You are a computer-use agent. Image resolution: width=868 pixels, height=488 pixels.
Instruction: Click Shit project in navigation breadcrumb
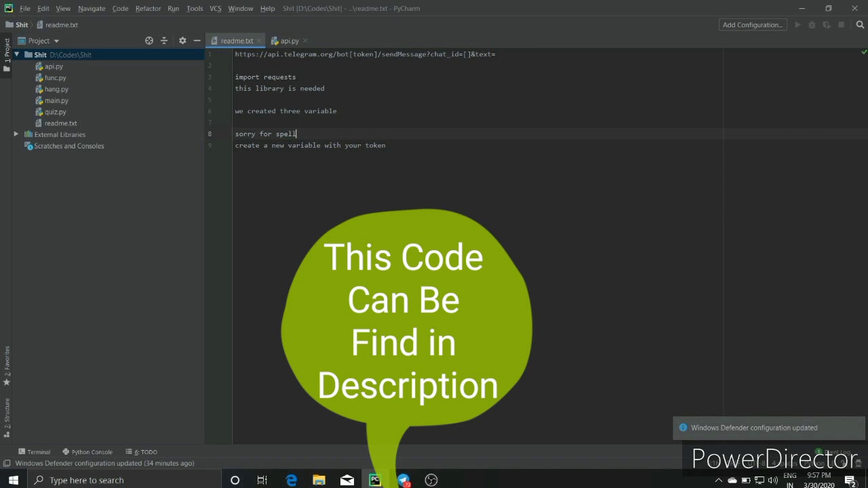tap(17, 25)
